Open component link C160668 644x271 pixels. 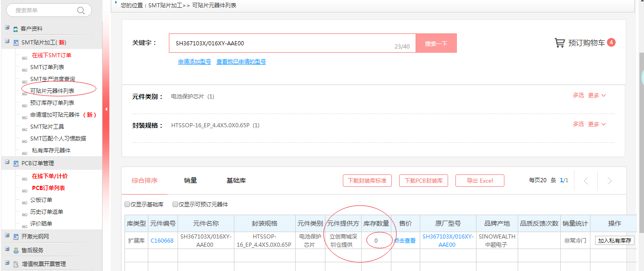162,240
